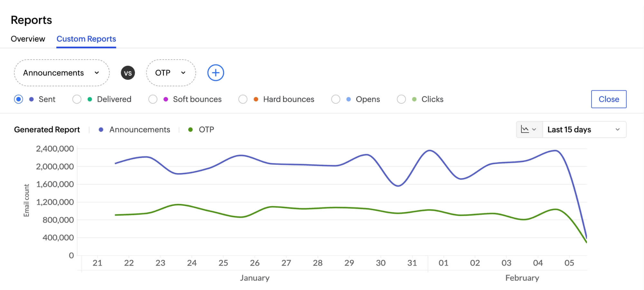Select the Delivered radio button
This screenshot has width=644, height=290.
(77, 99)
